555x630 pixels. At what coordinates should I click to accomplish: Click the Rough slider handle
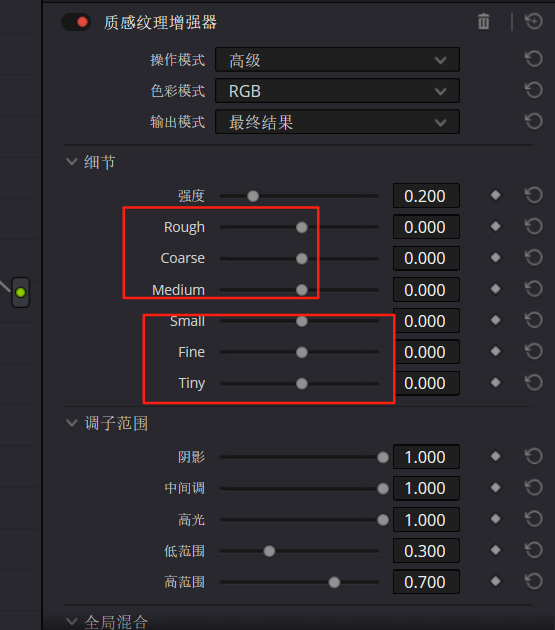point(302,227)
